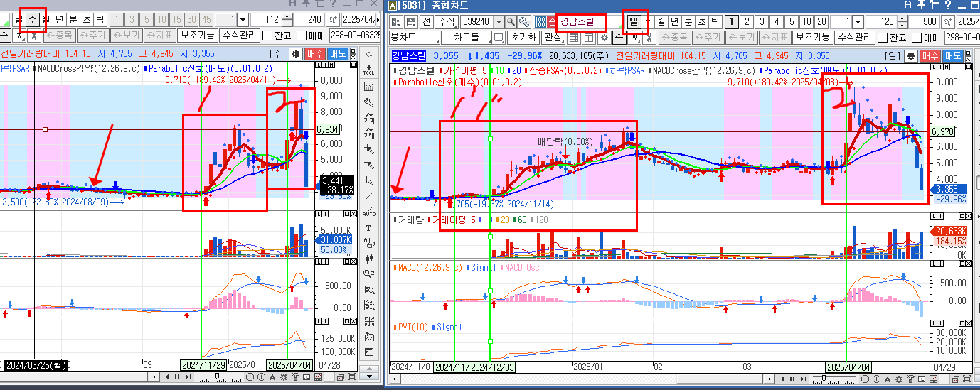Switch 종합차트 to 월 monthly period
Screen dimensions: 980x390
661,21
